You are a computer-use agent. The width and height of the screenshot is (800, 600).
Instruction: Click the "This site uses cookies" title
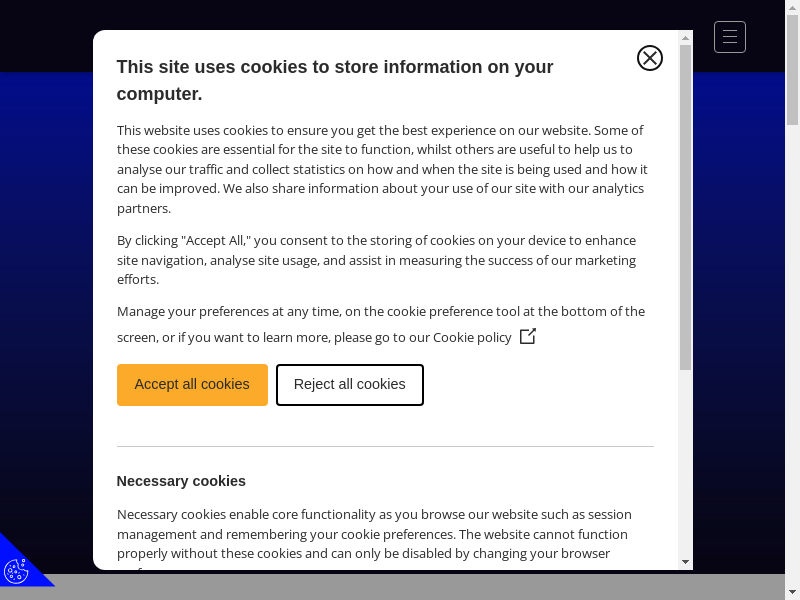pos(335,80)
